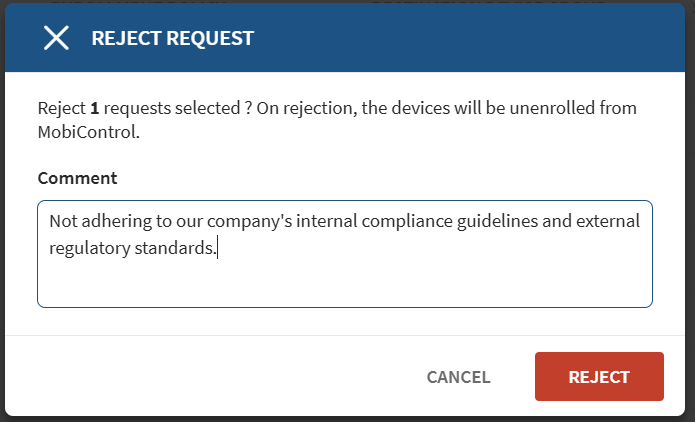Image resolution: width=695 pixels, height=422 pixels.
Task: Click the REJECT REQUEST dialog title
Action: [173, 39]
